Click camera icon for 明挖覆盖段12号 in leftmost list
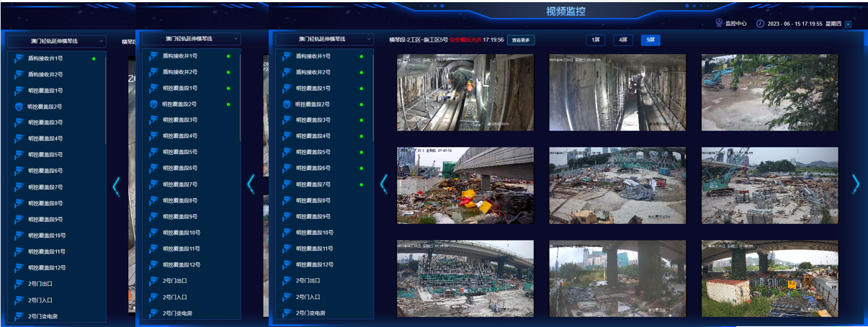The height and width of the screenshot is (327, 868). 19,268
